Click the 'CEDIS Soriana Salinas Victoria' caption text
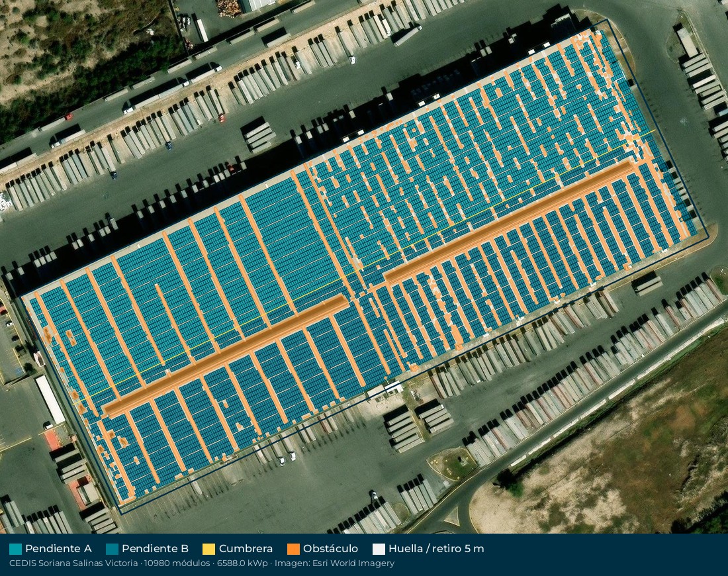 [73, 563]
